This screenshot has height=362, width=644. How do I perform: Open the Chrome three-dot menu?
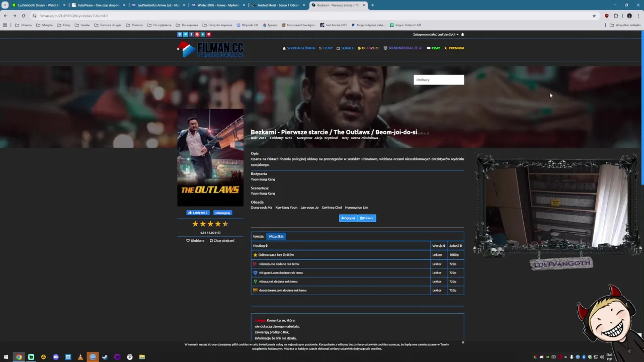[x=638, y=16]
